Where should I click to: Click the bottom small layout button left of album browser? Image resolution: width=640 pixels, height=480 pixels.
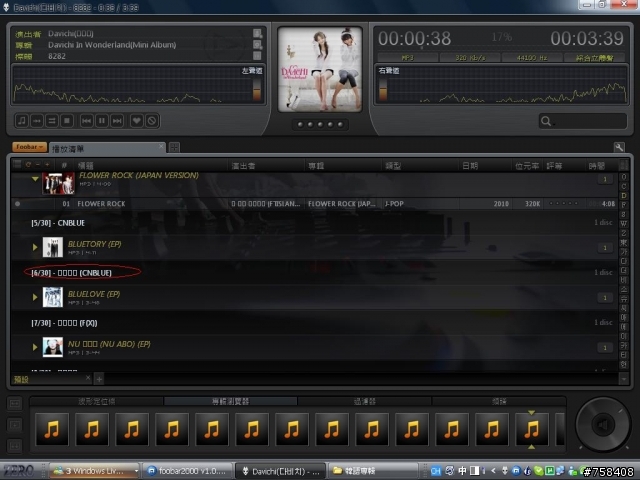(15, 446)
